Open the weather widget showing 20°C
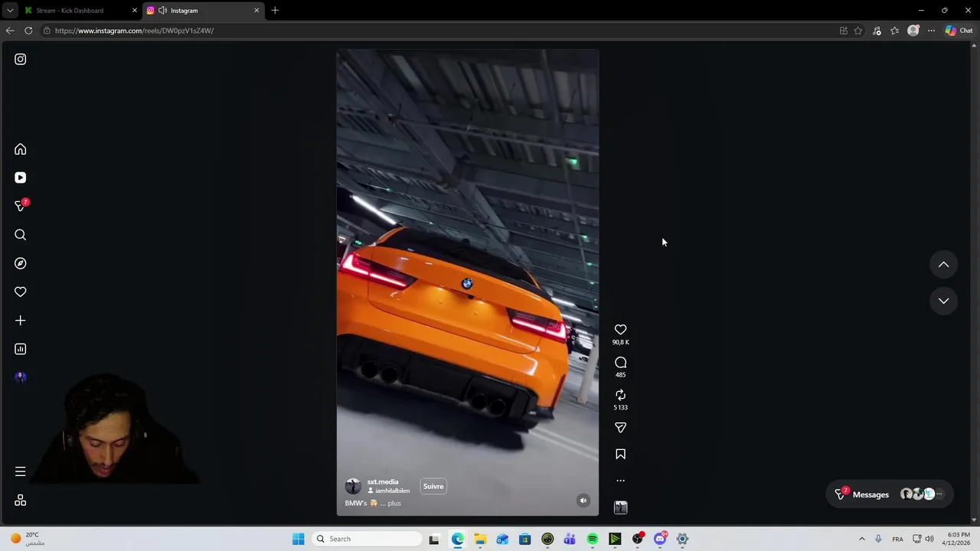The image size is (980, 551). coord(26,539)
